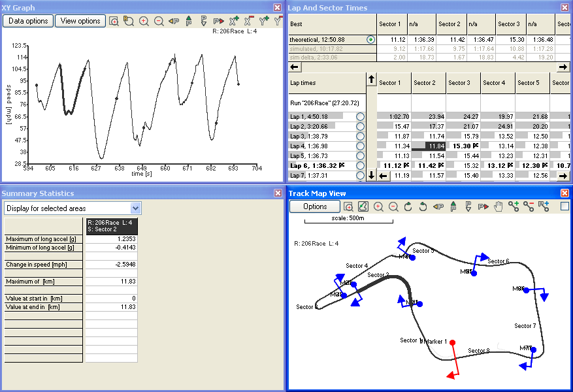Select Lap 4 radio button

[360, 146]
